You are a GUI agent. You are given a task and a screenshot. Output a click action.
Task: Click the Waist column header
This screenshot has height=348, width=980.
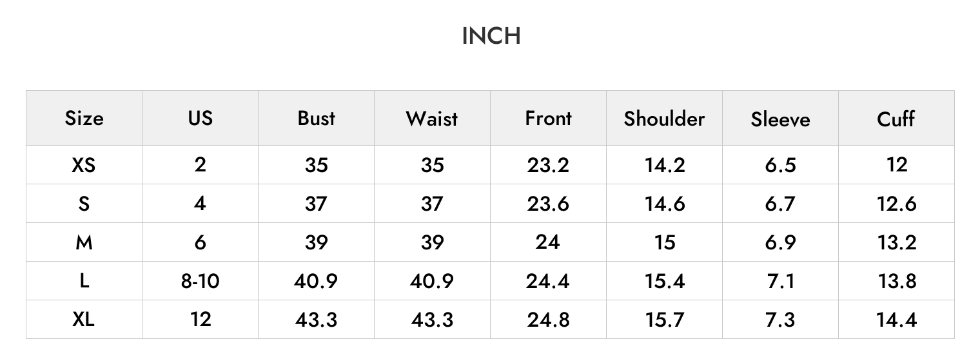pyautogui.click(x=432, y=119)
